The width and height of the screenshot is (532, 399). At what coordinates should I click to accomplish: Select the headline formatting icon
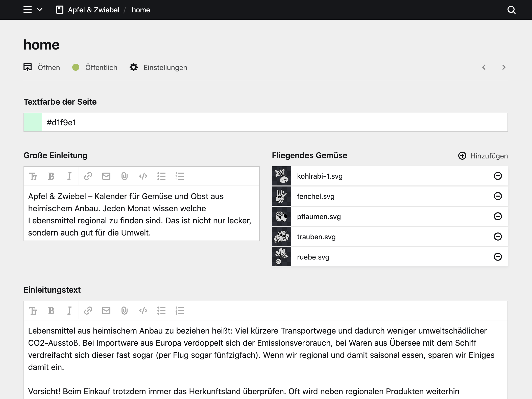[33, 176]
